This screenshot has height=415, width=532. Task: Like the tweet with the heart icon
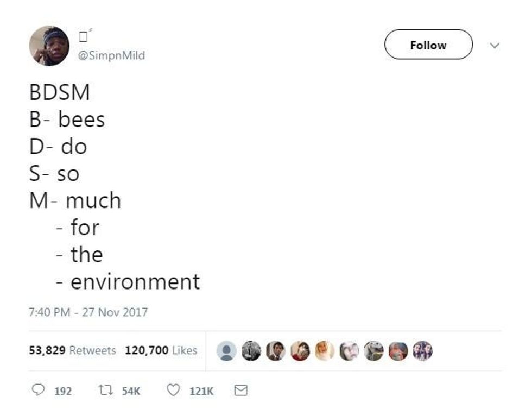pos(173,391)
